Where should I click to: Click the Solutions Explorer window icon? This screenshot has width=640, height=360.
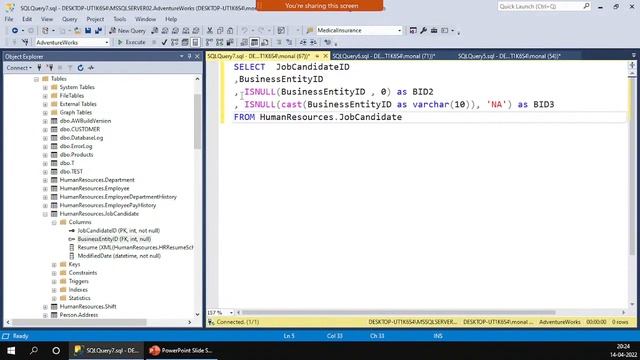[x=413, y=31]
